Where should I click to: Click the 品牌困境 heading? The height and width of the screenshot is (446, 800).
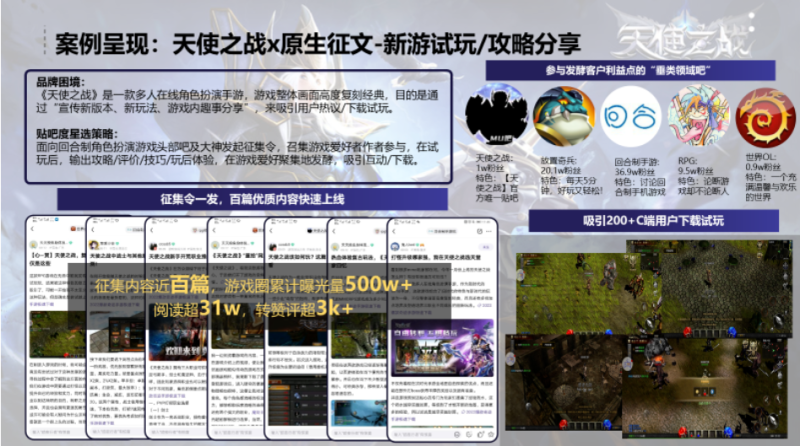61,82
